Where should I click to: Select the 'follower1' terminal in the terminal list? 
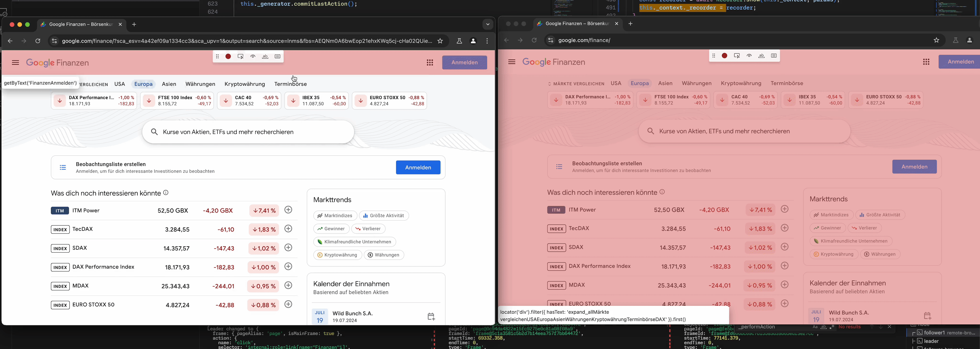(x=943, y=333)
